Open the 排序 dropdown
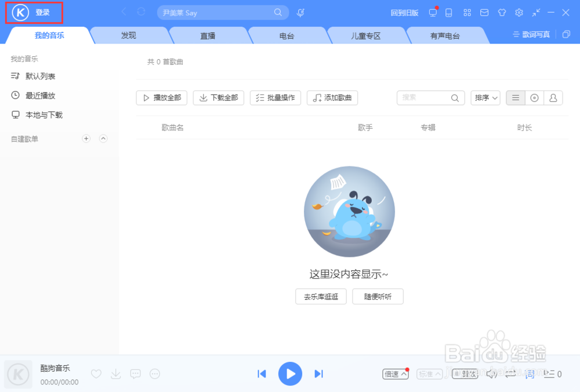Viewport: 580px width, 392px height. 485,98
